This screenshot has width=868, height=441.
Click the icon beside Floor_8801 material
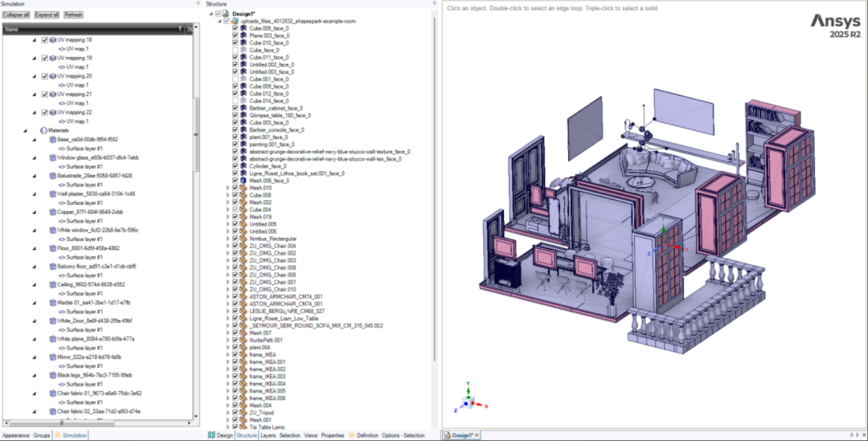point(53,248)
